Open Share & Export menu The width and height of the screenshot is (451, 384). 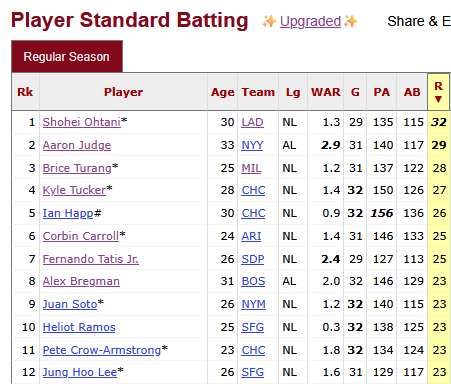click(x=419, y=21)
